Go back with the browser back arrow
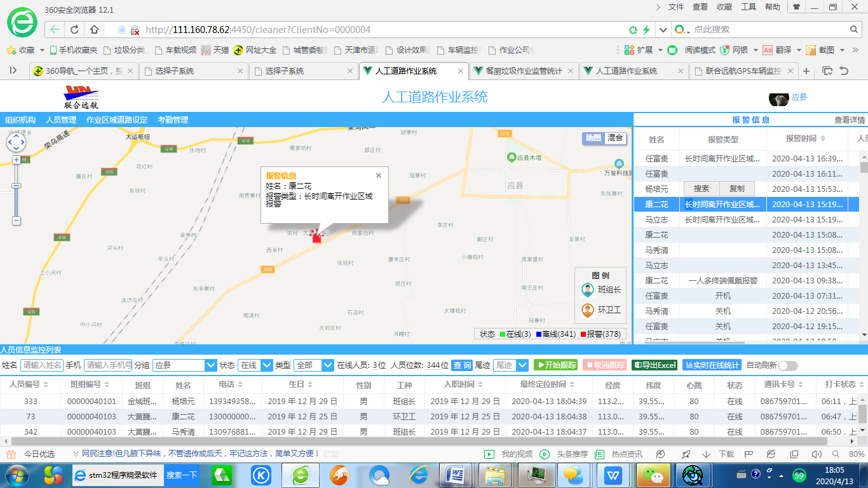The height and width of the screenshot is (488, 868). pos(55,29)
